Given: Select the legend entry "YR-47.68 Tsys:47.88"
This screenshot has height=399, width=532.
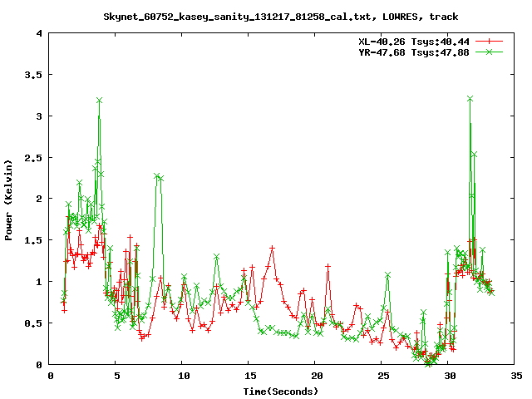Looking at the screenshot, I should point(414,52).
